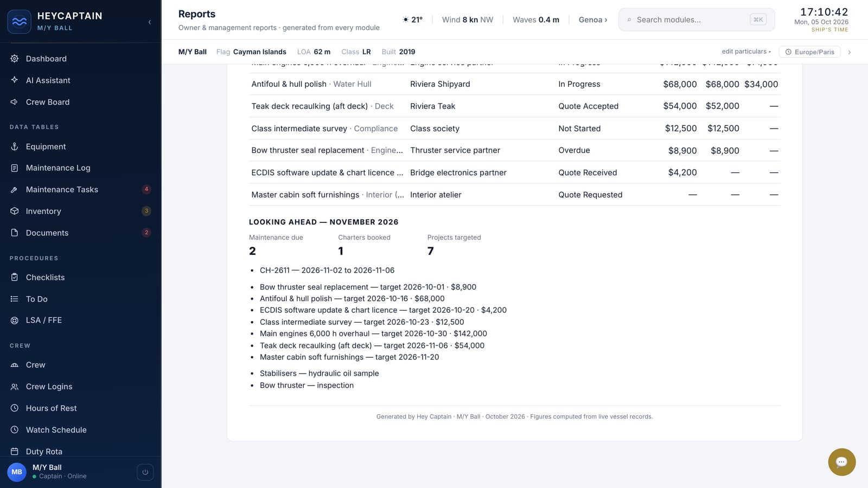Open the Watch Schedule clock icon
Image resolution: width=868 pixels, height=488 pixels.
15,430
